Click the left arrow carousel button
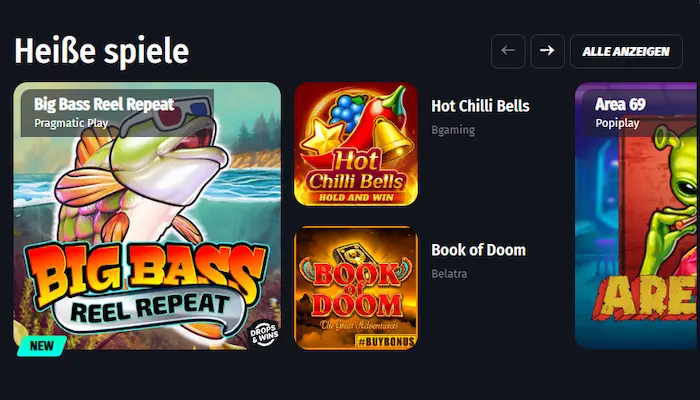The image size is (700, 400). [508, 51]
